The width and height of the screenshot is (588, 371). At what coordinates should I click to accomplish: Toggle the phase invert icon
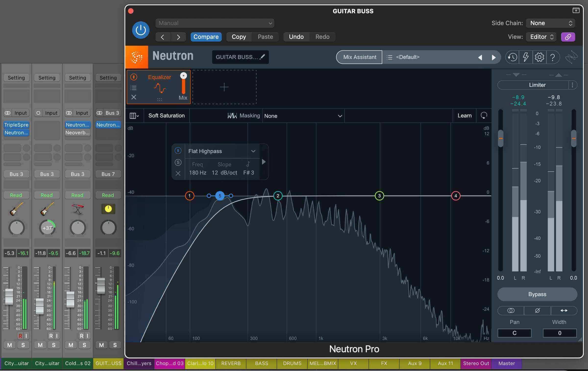(537, 311)
